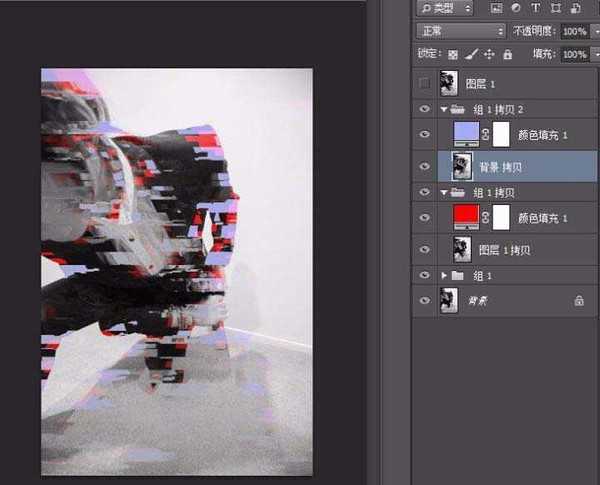Click the red color fill thumbnail
Screen dimensions: 600x485
(466, 216)
